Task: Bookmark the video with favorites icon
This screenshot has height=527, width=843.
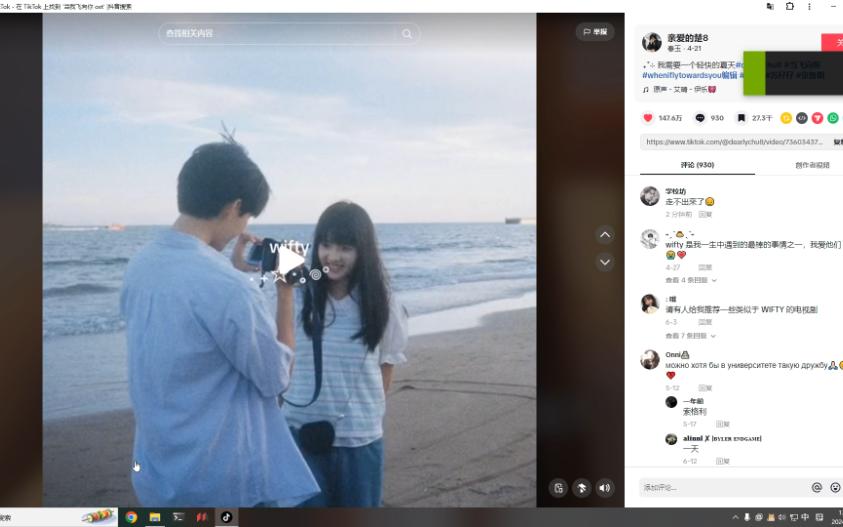Action: coord(741,118)
